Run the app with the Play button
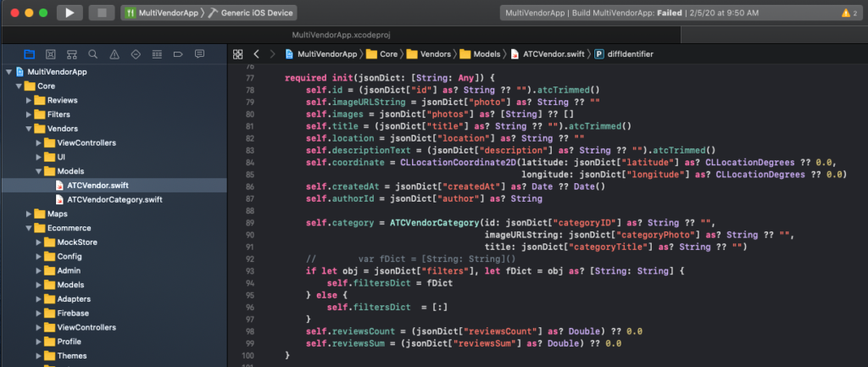The height and width of the screenshot is (367, 868). point(70,13)
